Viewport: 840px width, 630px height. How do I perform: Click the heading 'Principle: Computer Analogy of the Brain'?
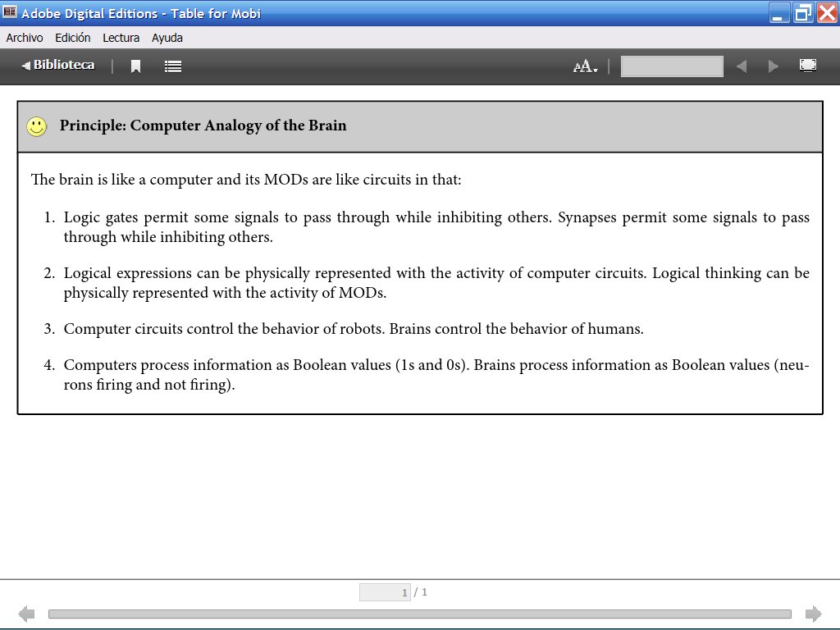pyautogui.click(x=203, y=126)
